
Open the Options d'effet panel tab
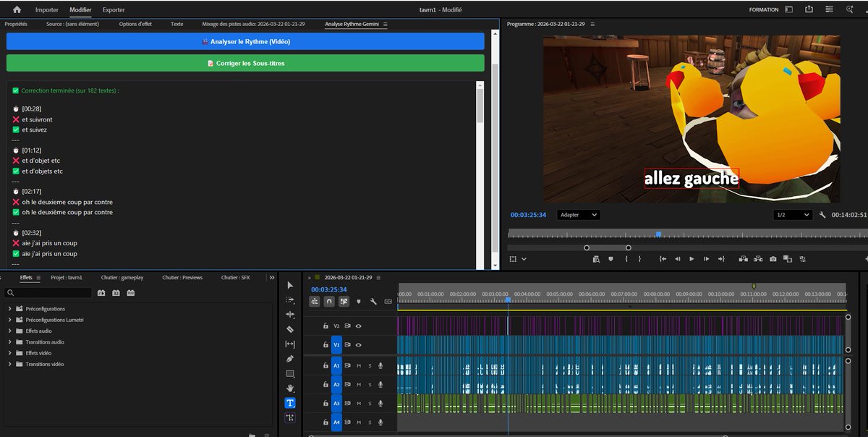point(135,24)
